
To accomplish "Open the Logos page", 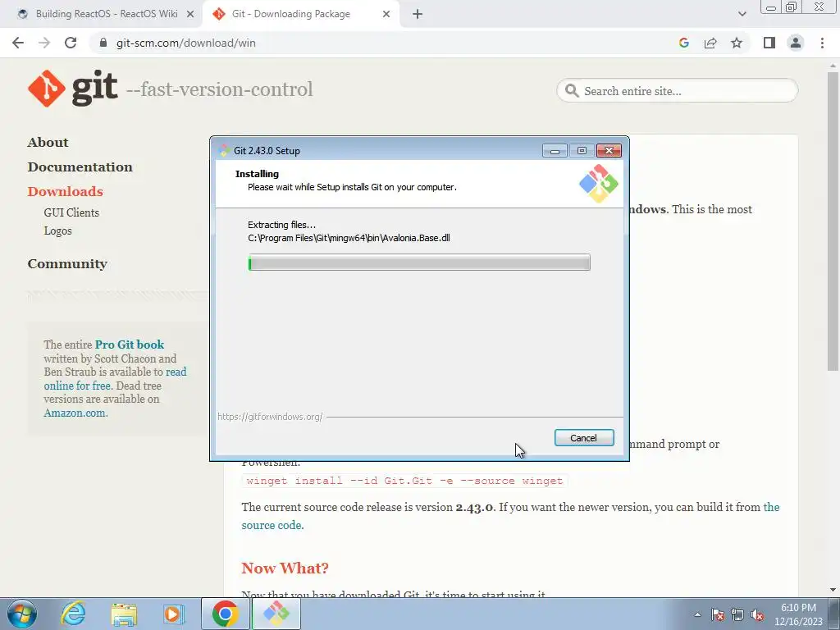I will pos(58,231).
